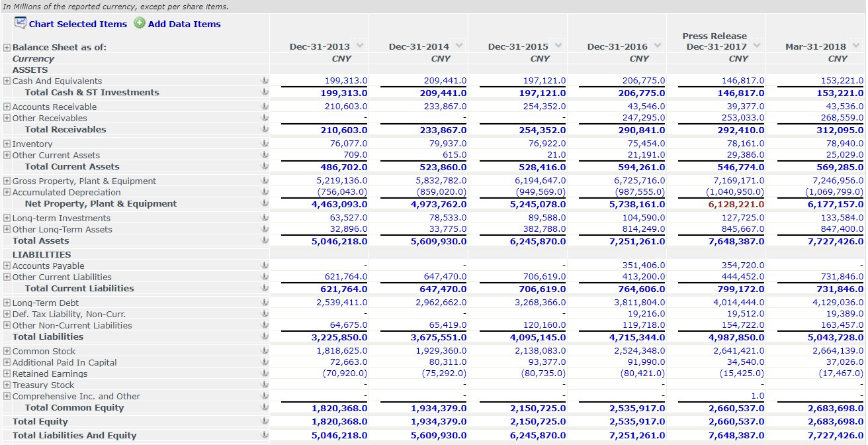Expand the Other Current Assets row
The height and width of the screenshot is (445, 868).
(7, 155)
